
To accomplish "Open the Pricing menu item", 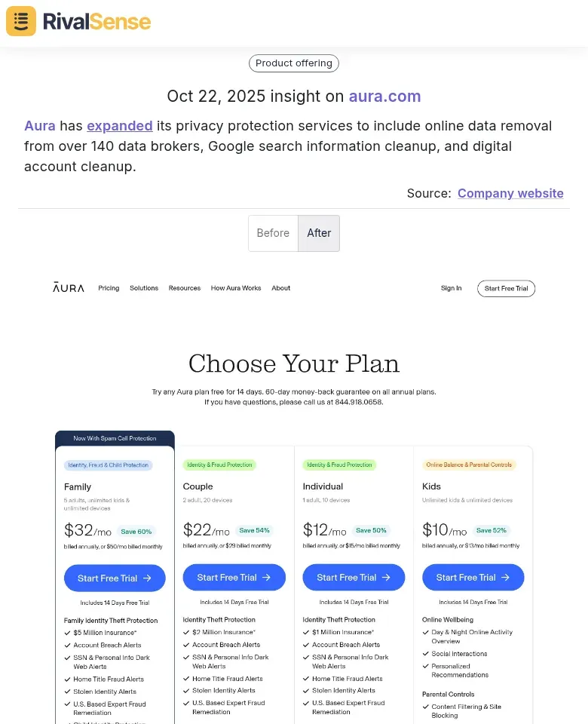I will [109, 288].
